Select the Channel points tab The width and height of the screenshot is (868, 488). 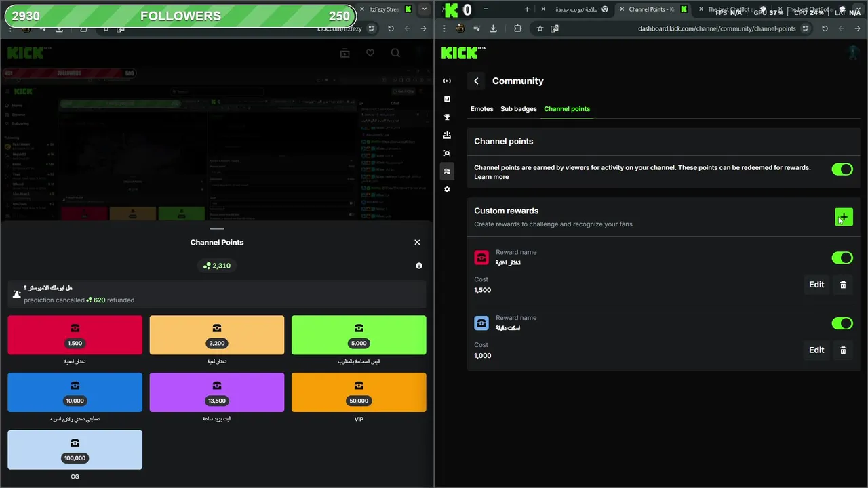click(x=567, y=109)
